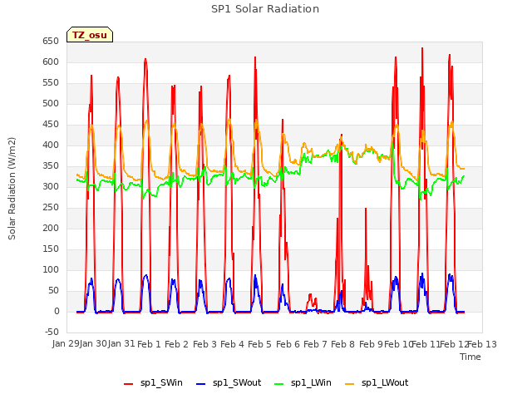The width and height of the screenshot is (532, 399).
Task: Click the TZ_osu annotation box
Action: 90,35
